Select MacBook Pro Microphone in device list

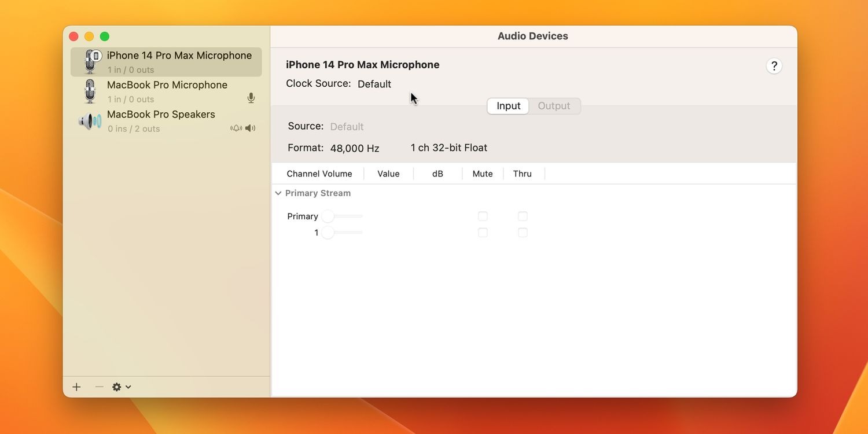coord(166,91)
